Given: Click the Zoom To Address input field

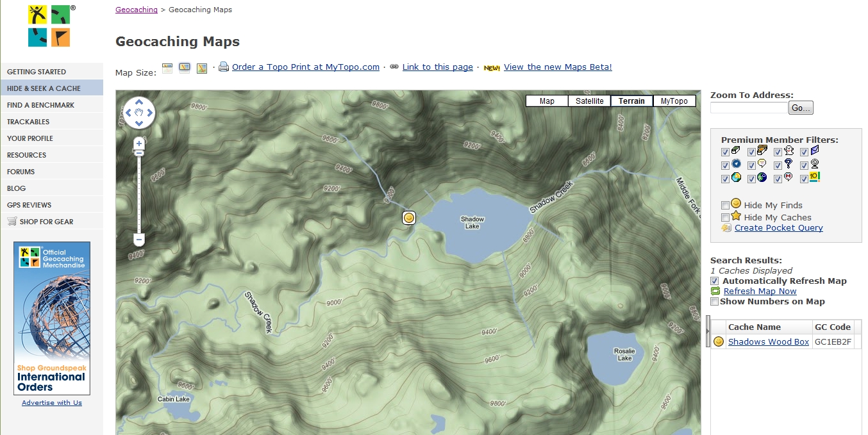Looking at the screenshot, I should [748, 108].
